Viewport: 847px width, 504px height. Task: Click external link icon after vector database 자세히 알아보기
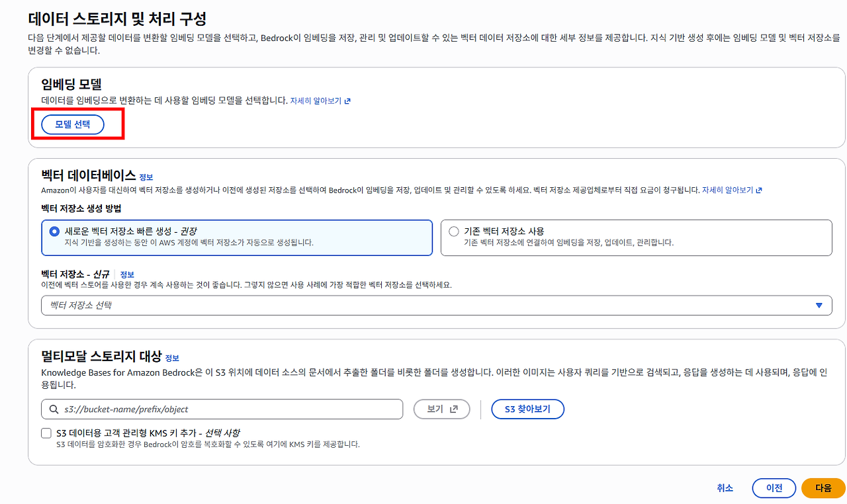[x=759, y=190]
